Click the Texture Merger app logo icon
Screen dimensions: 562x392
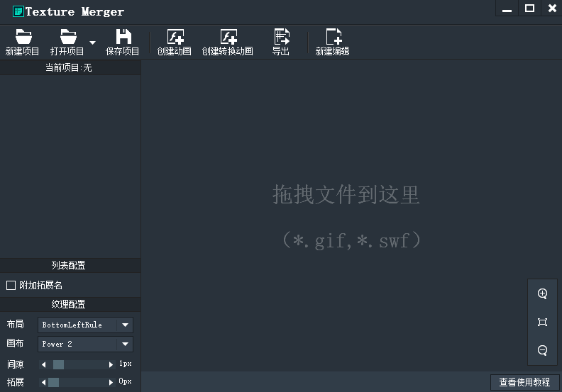(18, 11)
